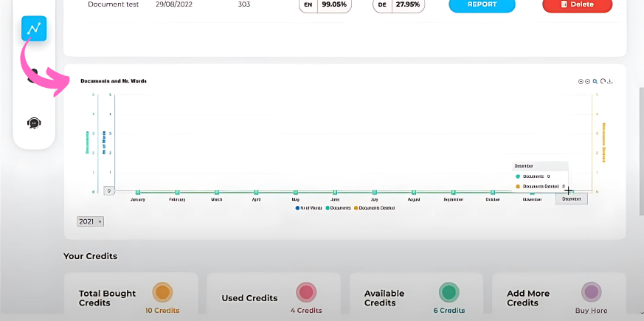644x321 pixels.
Task: Click the DE 27.95% score badge
Action: [x=399, y=4]
